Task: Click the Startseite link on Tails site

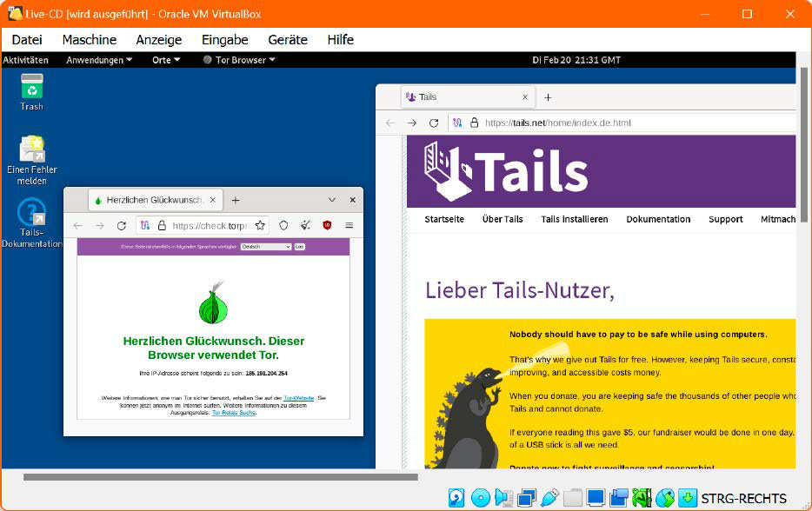Action: click(444, 219)
